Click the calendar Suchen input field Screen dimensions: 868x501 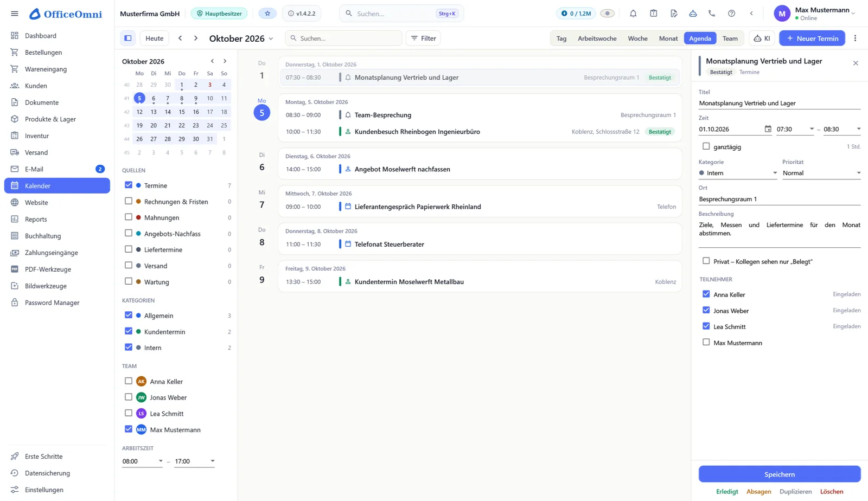click(343, 38)
